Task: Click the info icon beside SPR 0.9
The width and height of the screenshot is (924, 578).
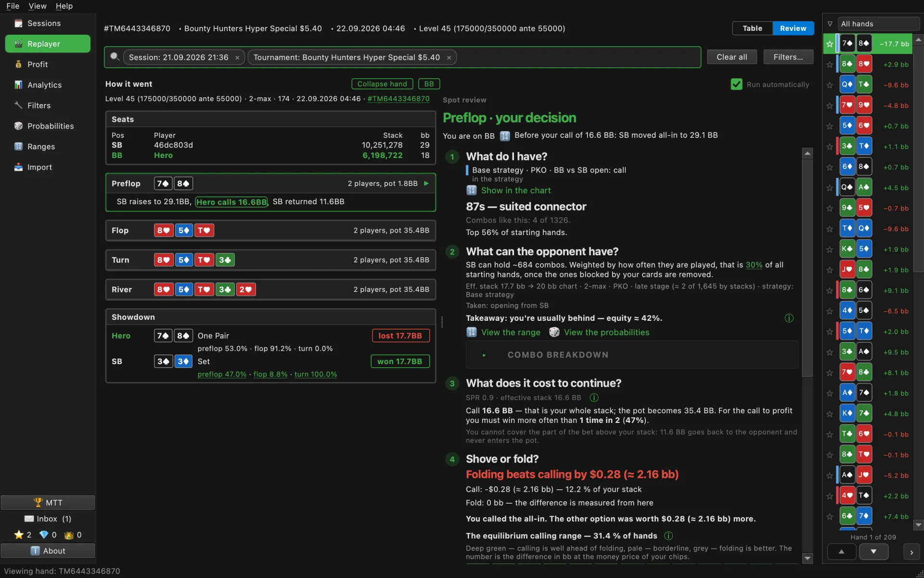Action: point(594,397)
